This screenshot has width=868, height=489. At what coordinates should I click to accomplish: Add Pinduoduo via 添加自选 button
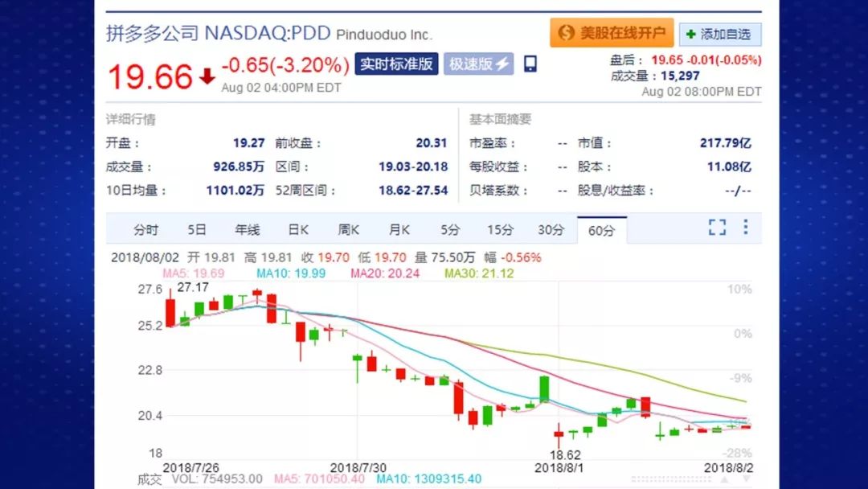click(x=720, y=33)
